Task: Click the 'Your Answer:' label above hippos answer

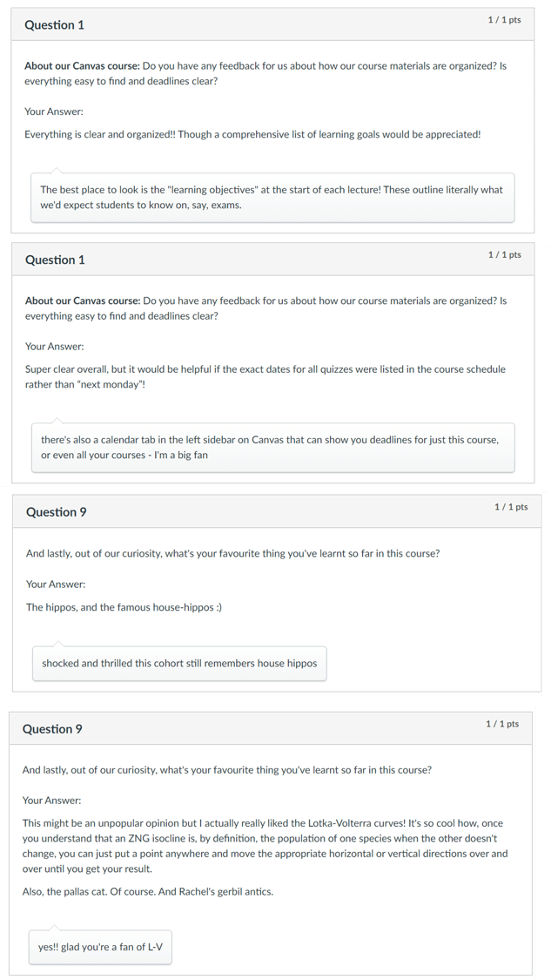Action: [56, 585]
